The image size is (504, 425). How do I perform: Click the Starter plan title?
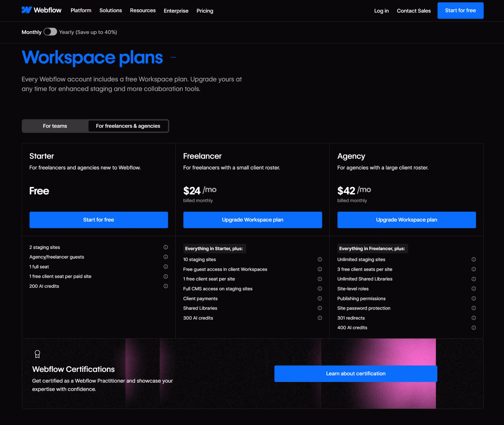click(42, 156)
